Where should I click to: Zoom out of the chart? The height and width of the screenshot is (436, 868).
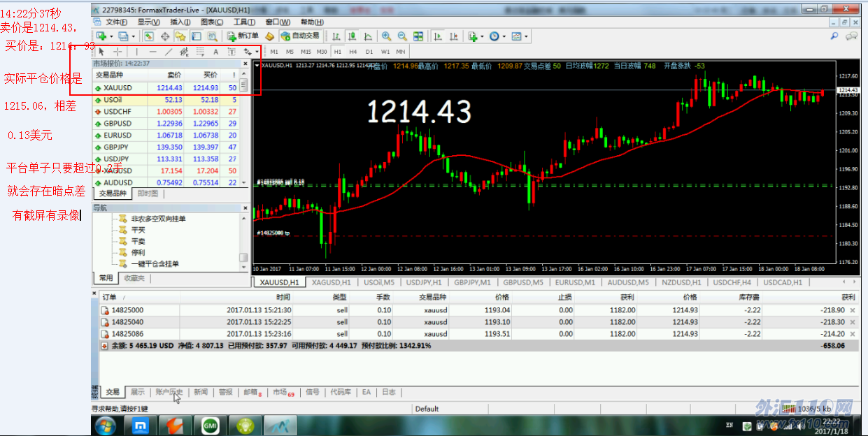(402, 36)
